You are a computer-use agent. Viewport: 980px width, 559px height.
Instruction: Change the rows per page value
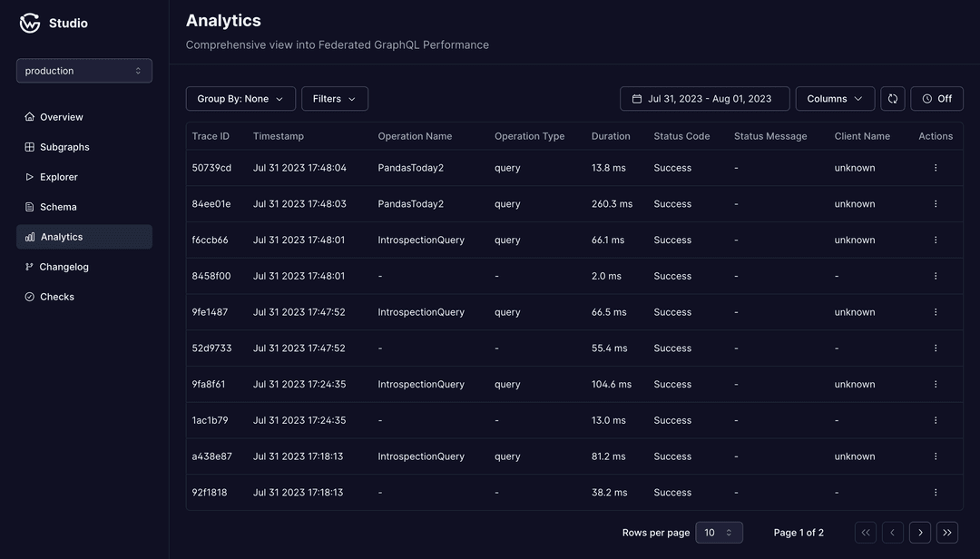719,532
